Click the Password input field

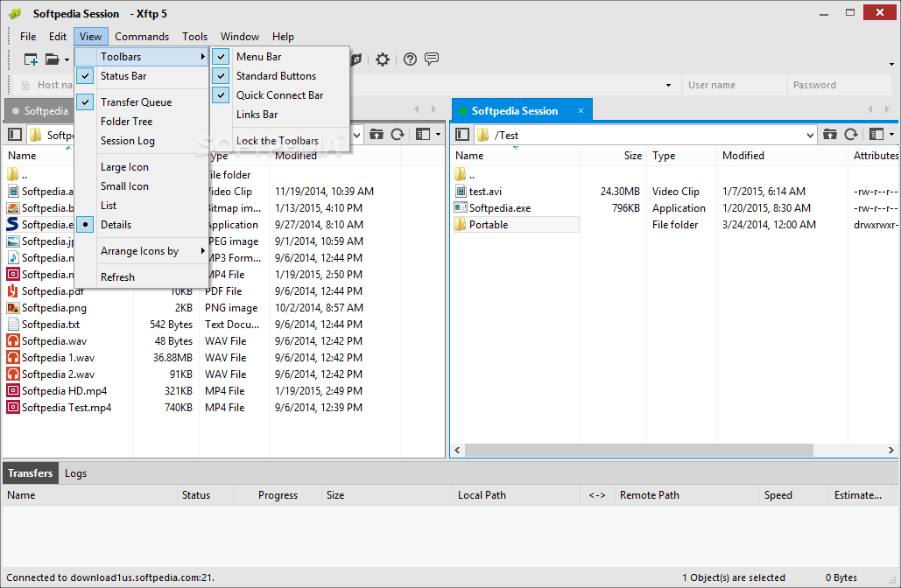(839, 85)
